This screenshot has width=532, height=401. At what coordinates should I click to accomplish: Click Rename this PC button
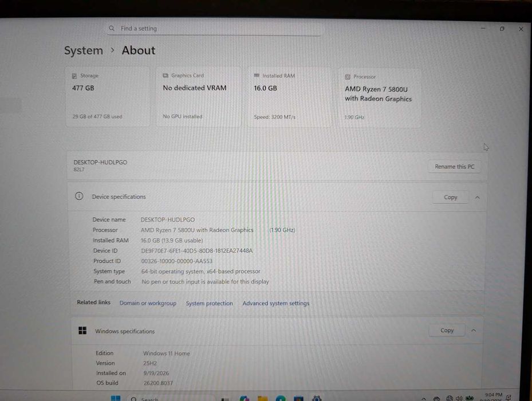454,167
